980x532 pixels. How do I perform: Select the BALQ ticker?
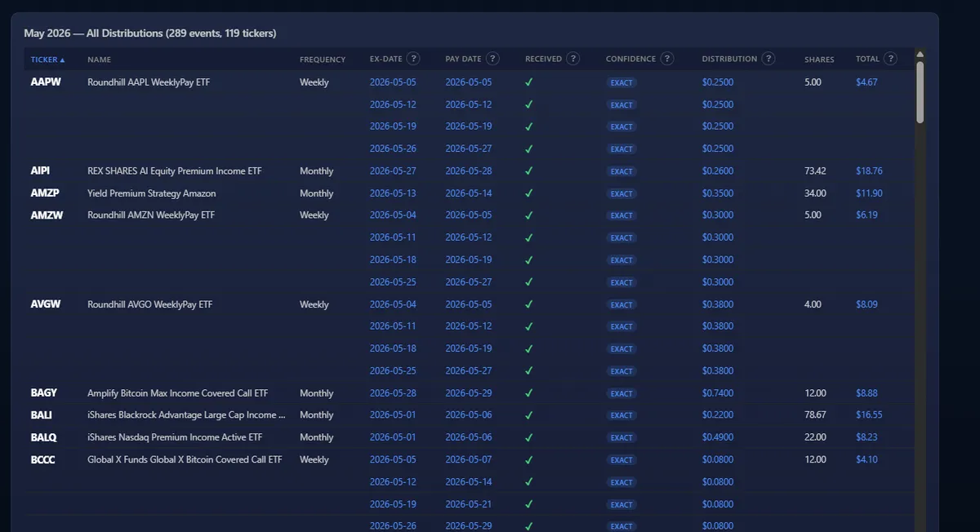click(44, 437)
